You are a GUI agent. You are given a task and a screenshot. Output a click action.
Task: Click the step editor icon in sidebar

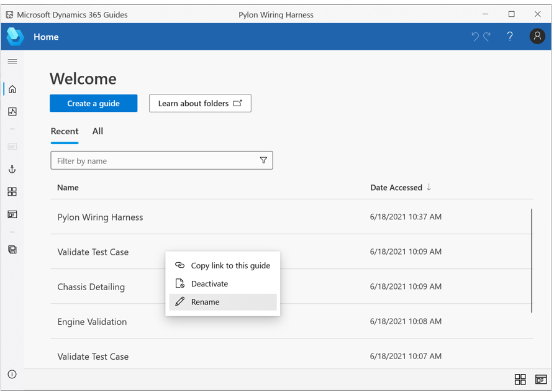[12, 214]
